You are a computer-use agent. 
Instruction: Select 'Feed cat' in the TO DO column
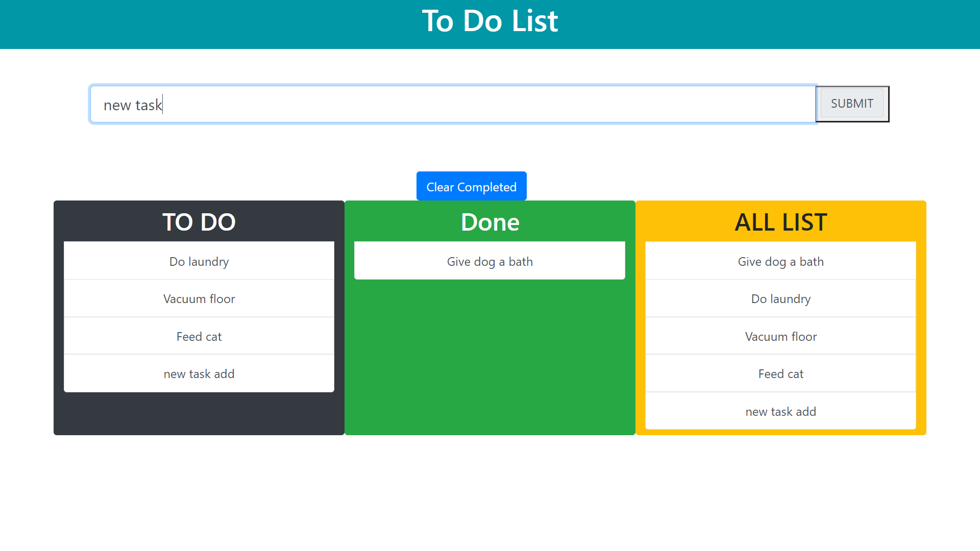click(199, 336)
